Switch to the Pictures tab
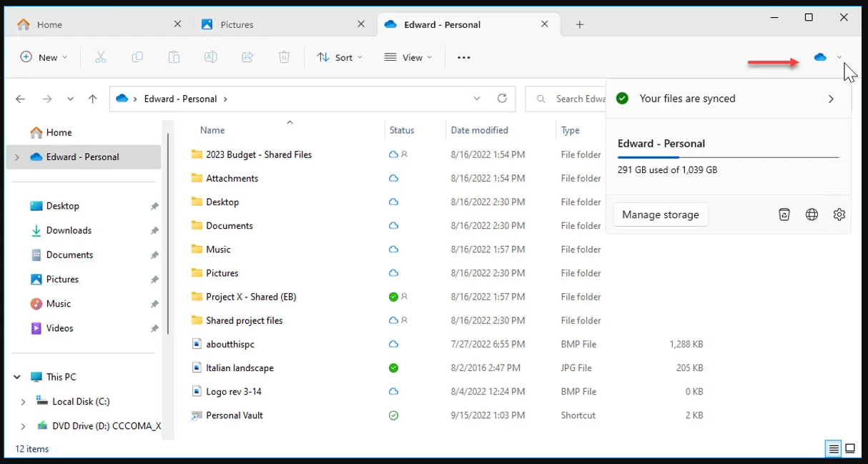The height and width of the screenshot is (464, 868). click(x=283, y=24)
